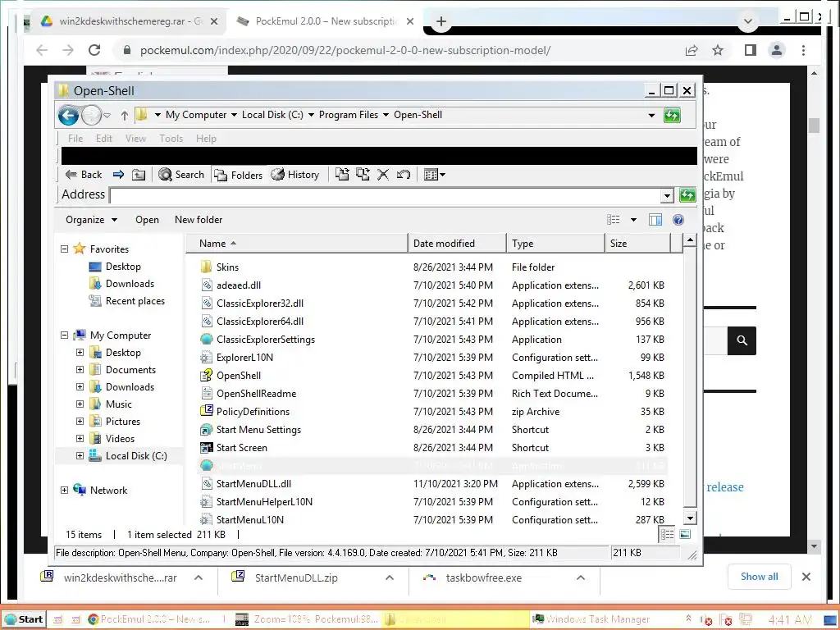The image size is (840, 630).
Task: Click inside the Address input field
Action: (386, 195)
